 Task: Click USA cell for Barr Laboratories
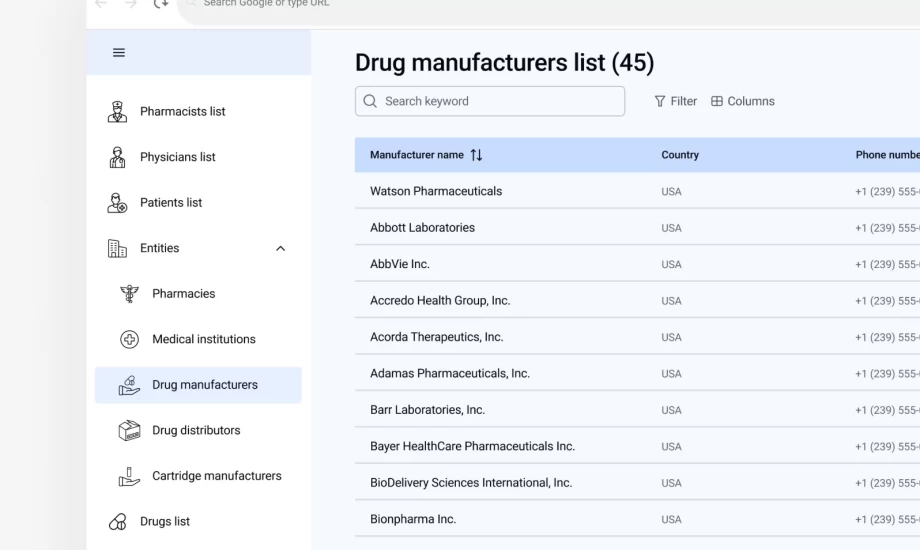pos(671,410)
